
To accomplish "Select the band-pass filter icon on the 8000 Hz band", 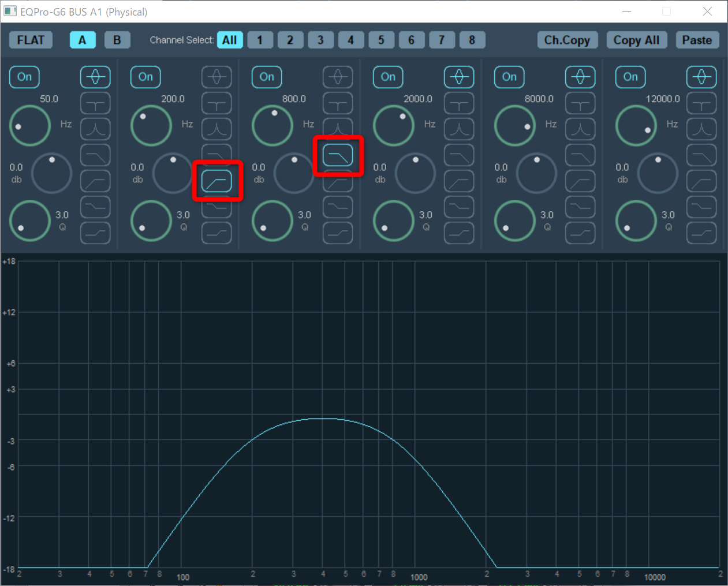I will [580, 129].
